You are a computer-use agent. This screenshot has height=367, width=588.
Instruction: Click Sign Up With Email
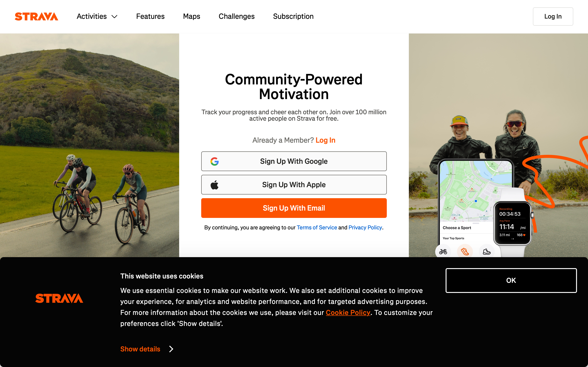click(294, 208)
